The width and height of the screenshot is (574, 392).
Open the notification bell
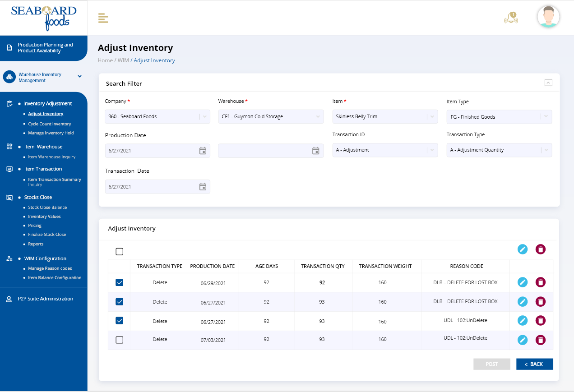coord(511,18)
